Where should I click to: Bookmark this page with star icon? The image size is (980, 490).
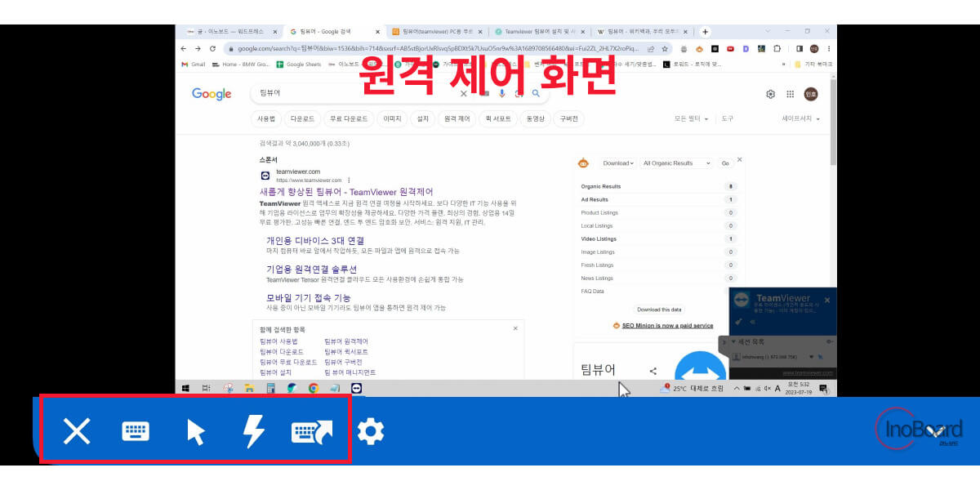click(x=666, y=48)
